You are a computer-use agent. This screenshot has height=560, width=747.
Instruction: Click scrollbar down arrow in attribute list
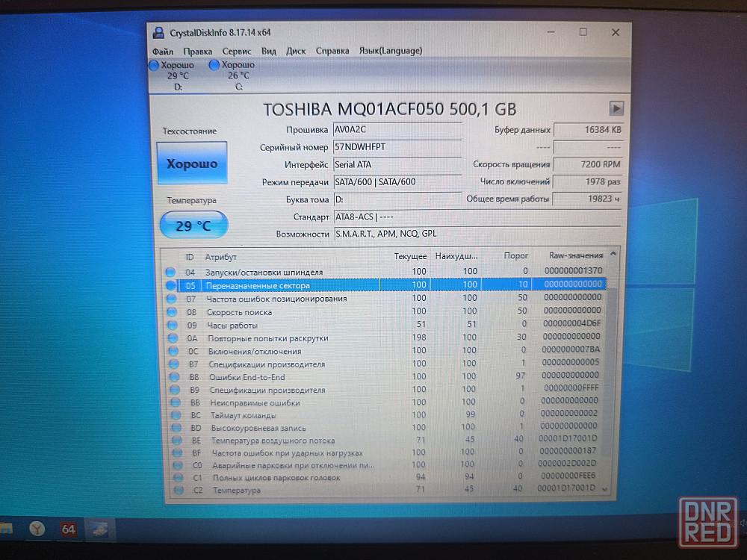click(x=604, y=489)
